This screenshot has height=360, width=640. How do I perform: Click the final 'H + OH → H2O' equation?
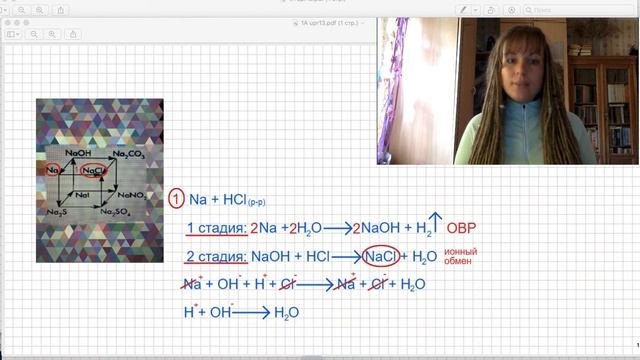(x=241, y=313)
